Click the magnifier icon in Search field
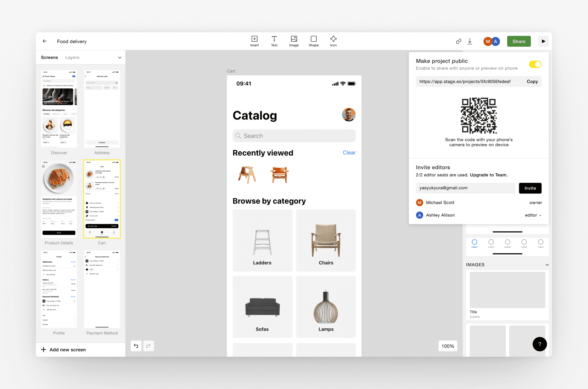 pyautogui.click(x=238, y=136)
